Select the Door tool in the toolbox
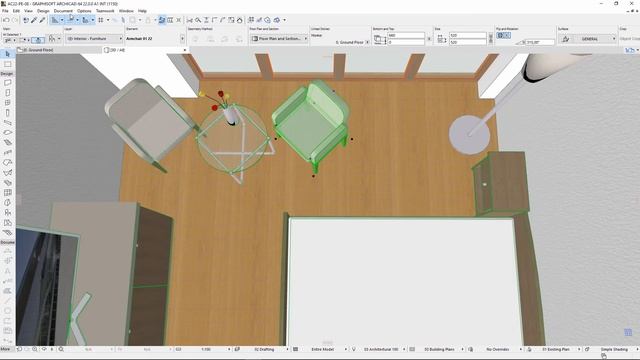Viewport: 640px width, 360px height. click(x=7, y=93)
